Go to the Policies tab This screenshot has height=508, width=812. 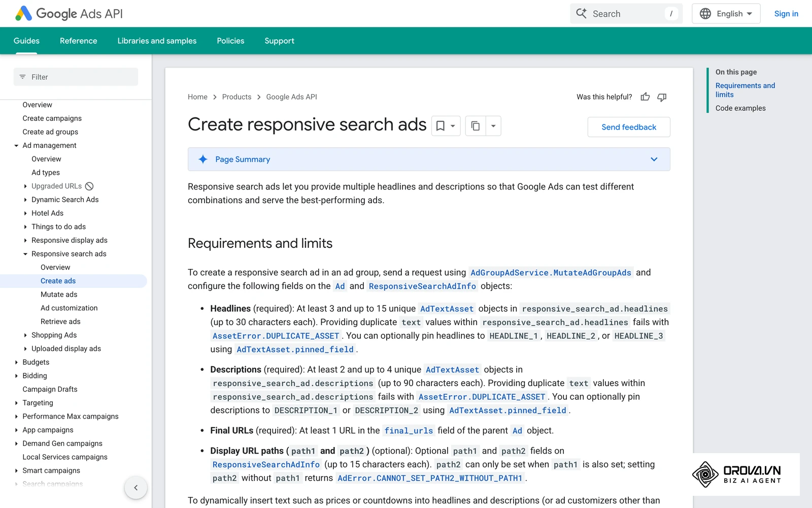coord(230,41)
